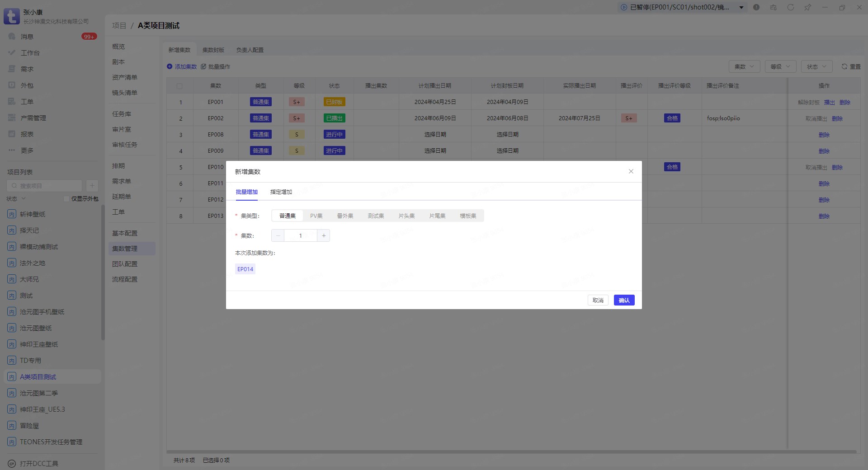This screenshot has height=470, width=868.
Task: Select the PV集 episode type
Action: click(x=316, y=216)
